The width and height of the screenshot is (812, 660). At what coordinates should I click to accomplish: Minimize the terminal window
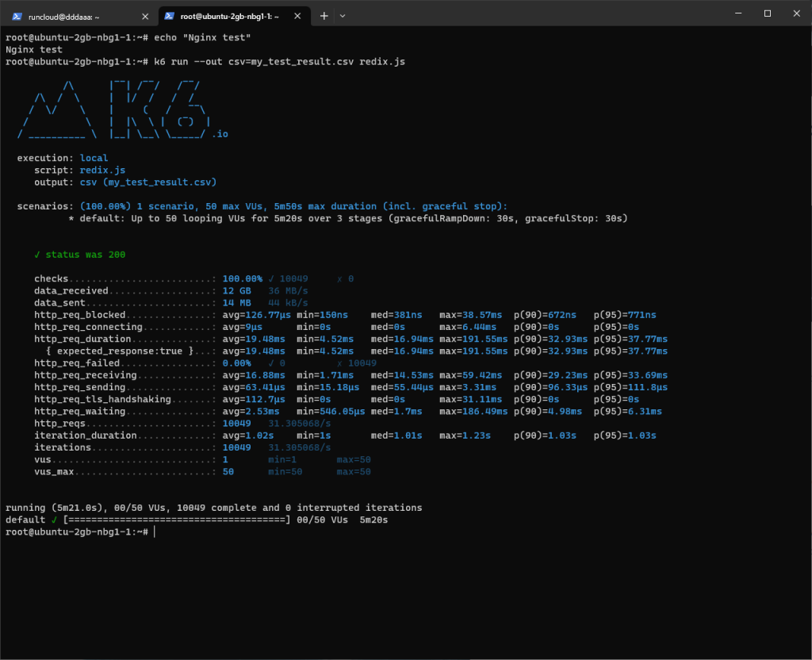click(x=738, y=13)
